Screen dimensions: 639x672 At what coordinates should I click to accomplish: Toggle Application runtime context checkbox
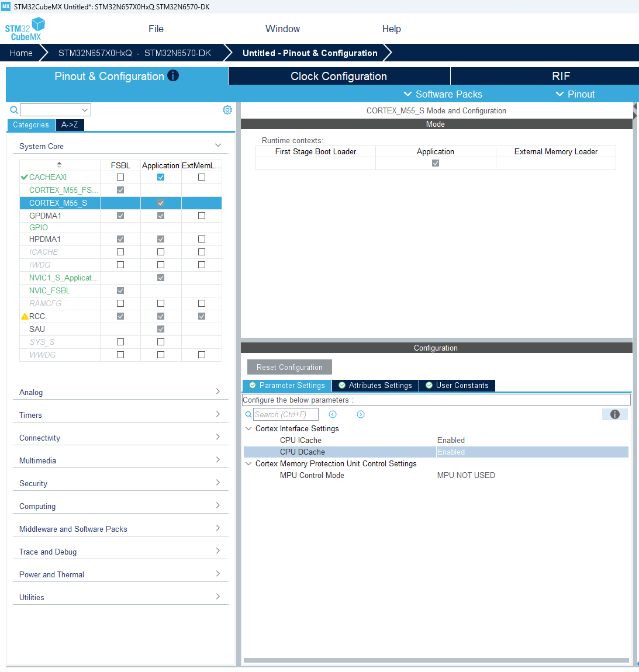(436, 163)
